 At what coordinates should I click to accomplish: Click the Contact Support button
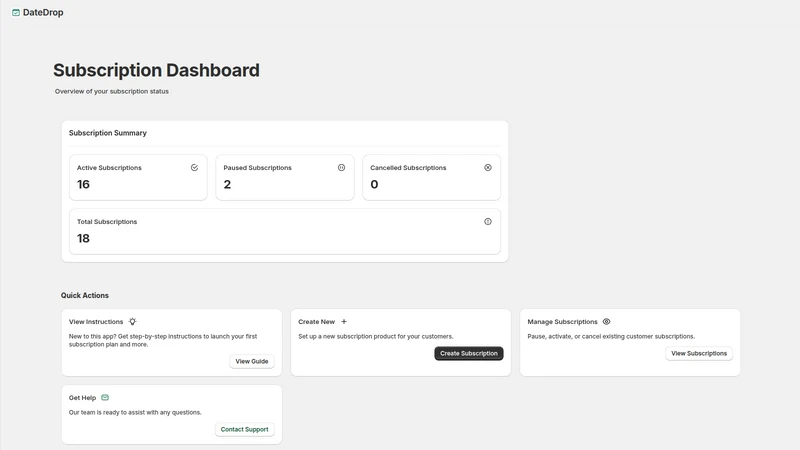click(x=244, y=429)
